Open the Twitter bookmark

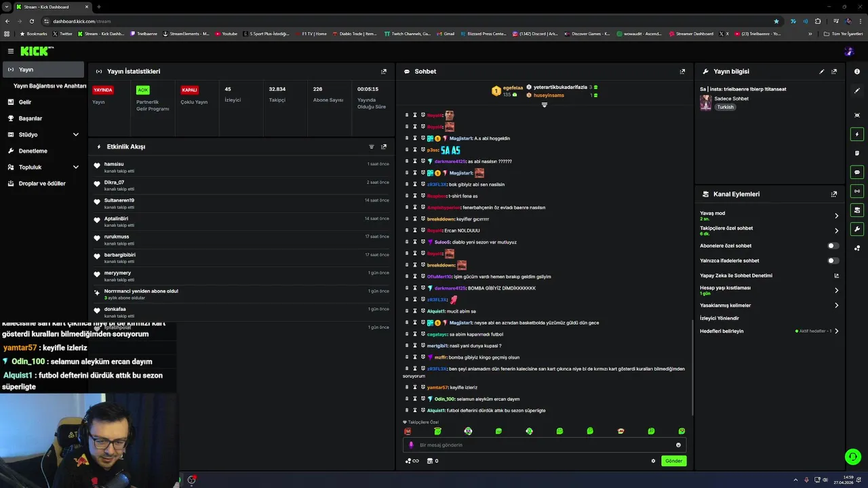(x=62, y=34)
